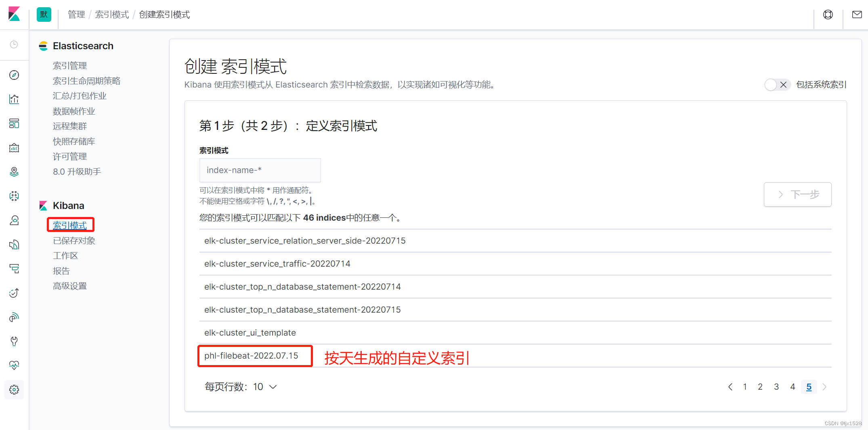Go to next page arrow
This screenshot has width=868, height=430.
point(824,387)
